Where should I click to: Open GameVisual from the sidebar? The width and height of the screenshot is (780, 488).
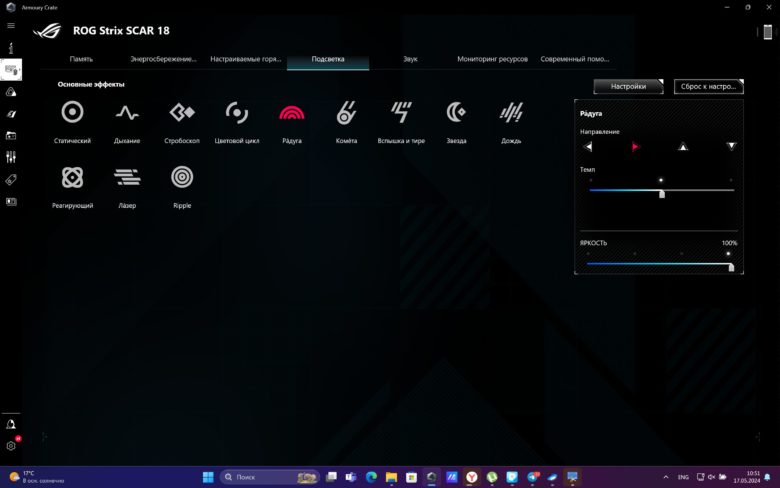11,114
